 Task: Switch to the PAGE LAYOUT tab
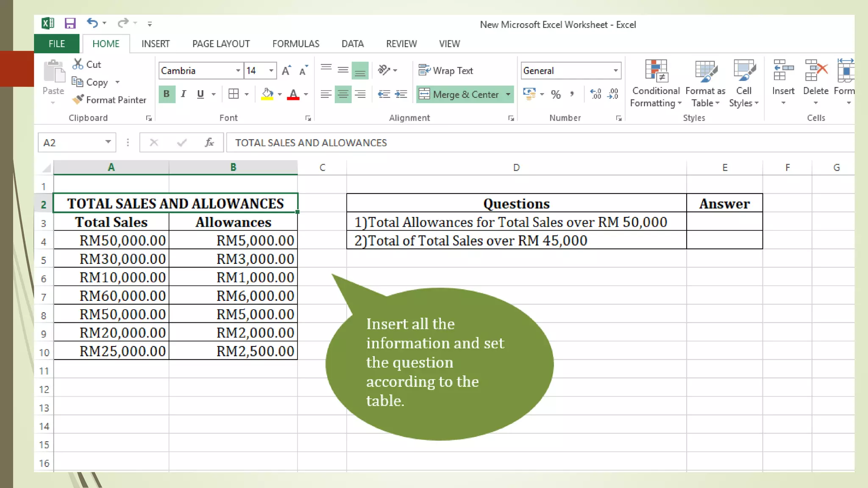221,44
